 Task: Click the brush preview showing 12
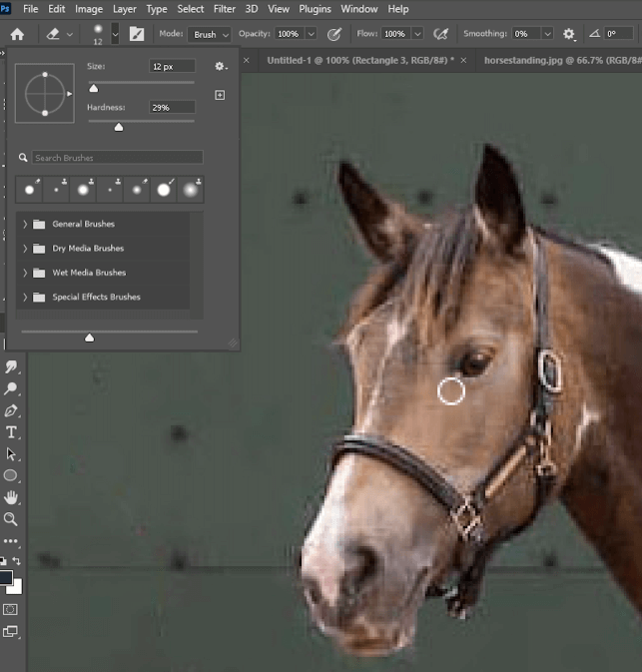(98, 34)
